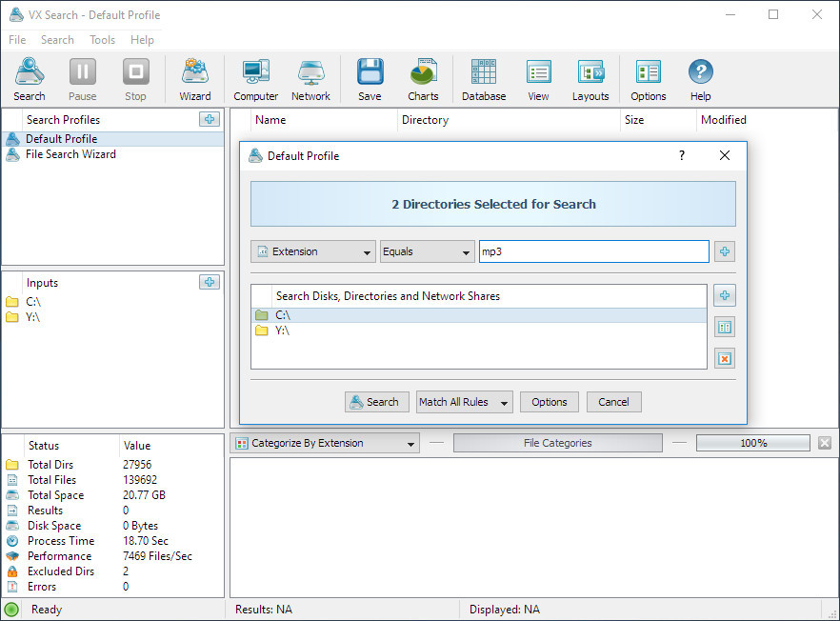
Task: Open the Extension rule type dropdown
Action: coord(313,251)
